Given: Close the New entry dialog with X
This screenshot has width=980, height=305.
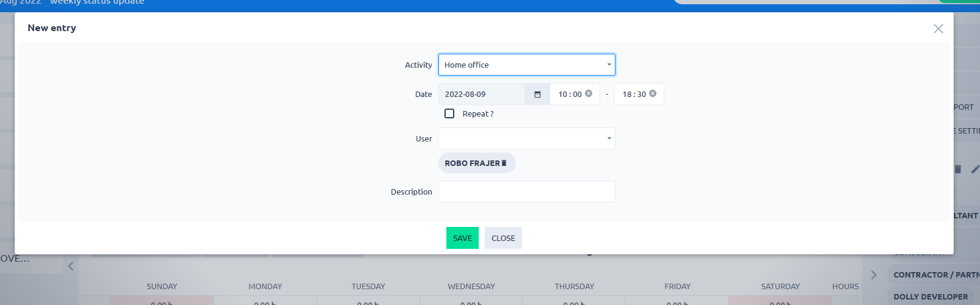Looking at the screenshot, I should 938,29.
